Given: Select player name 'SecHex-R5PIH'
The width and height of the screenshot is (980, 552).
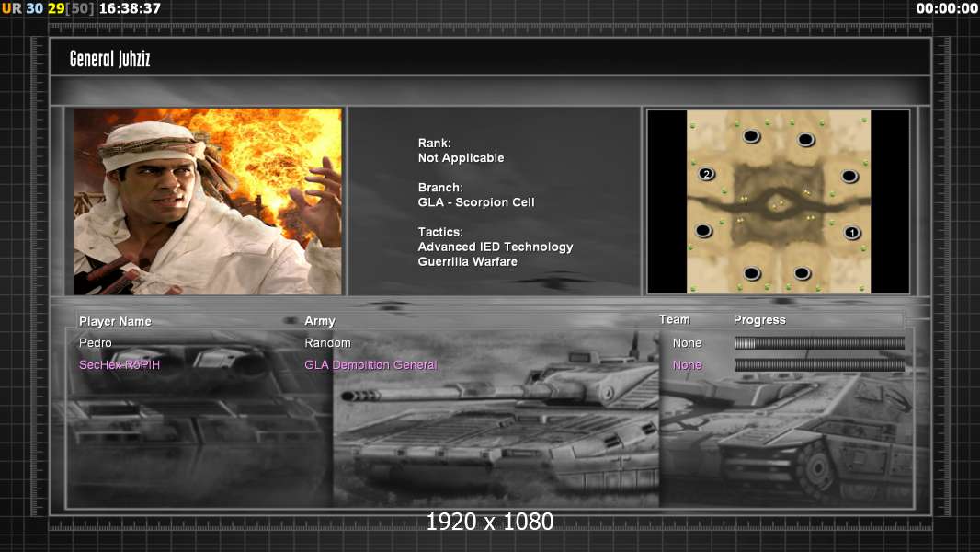Looking at the screenshot, I should click(120, 365).
